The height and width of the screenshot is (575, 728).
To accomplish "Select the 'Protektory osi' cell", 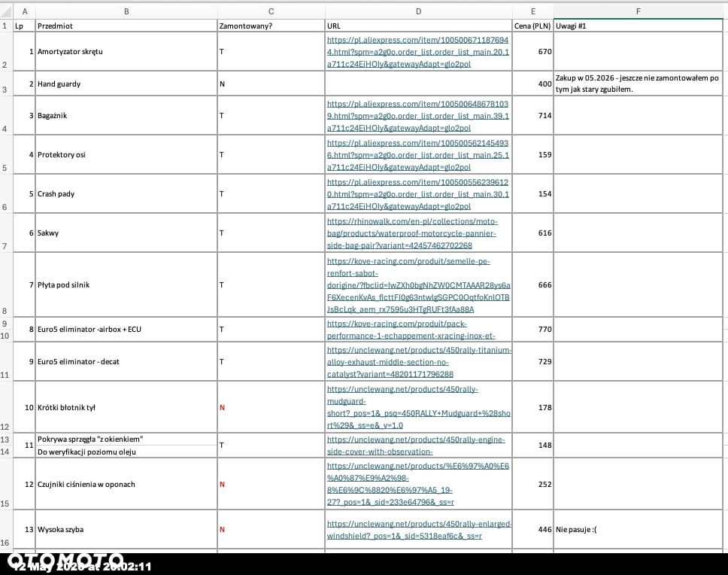I will (126, 155).
